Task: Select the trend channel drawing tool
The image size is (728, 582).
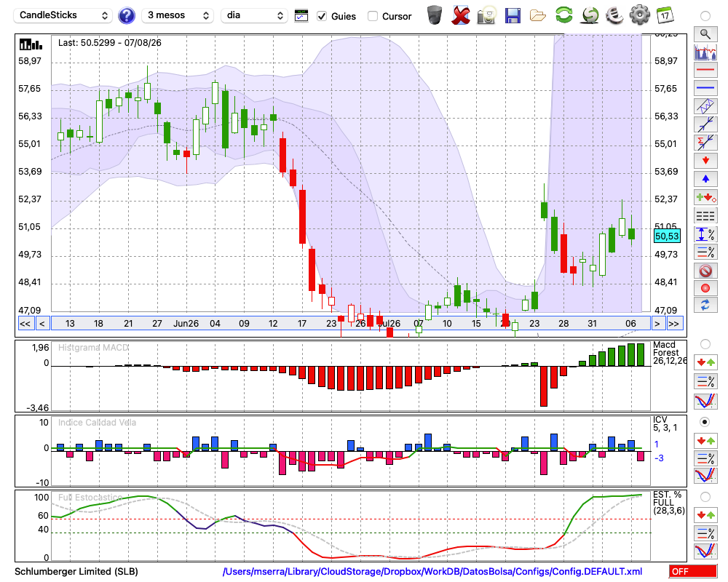Action: point(705,106)
